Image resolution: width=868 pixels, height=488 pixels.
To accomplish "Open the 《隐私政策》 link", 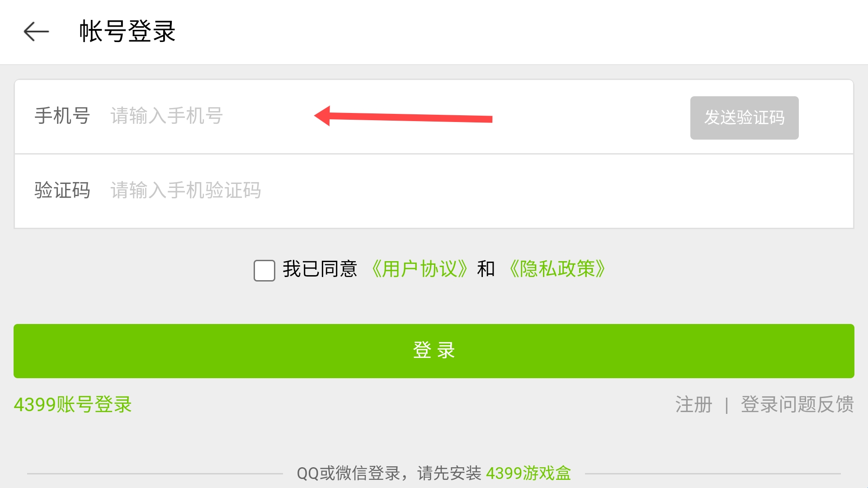I will pos(557,269).
